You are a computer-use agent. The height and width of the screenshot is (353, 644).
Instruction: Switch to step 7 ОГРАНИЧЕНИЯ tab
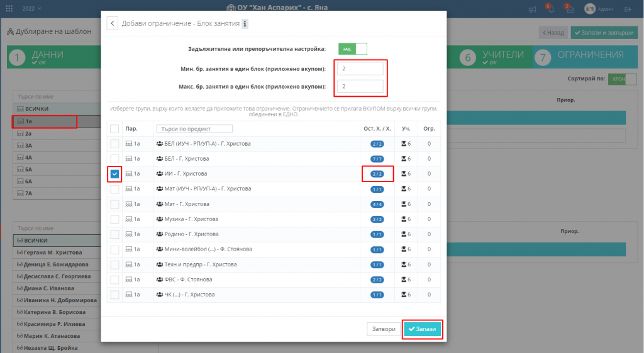tap(582, 57)
